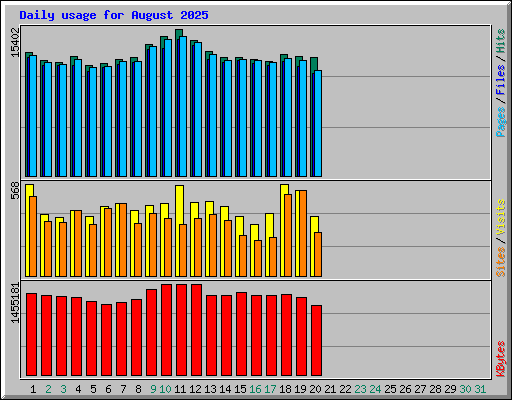512x400 pixels.
Task: Click the red KBytes bar for day 1
Action: click(x=31, y=335)
